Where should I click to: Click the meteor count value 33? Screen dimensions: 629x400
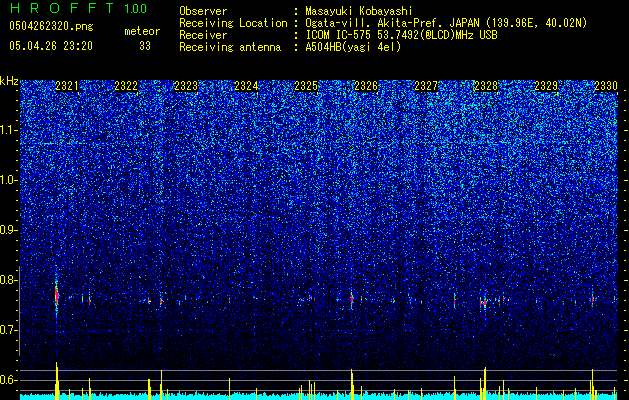tap(145, 46)
